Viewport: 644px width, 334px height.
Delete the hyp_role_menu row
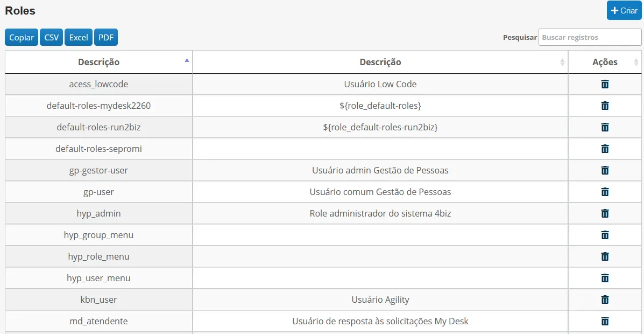[605, 256]
